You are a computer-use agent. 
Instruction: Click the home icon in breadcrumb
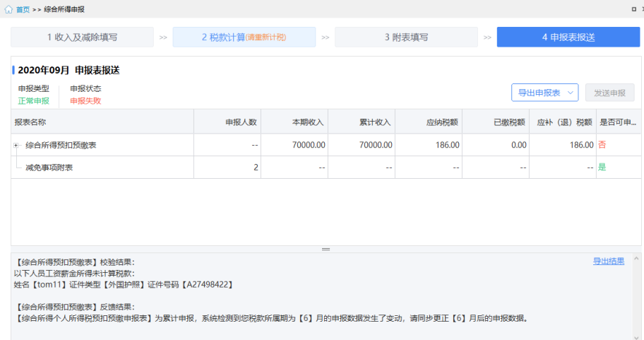tap(8, 9)
